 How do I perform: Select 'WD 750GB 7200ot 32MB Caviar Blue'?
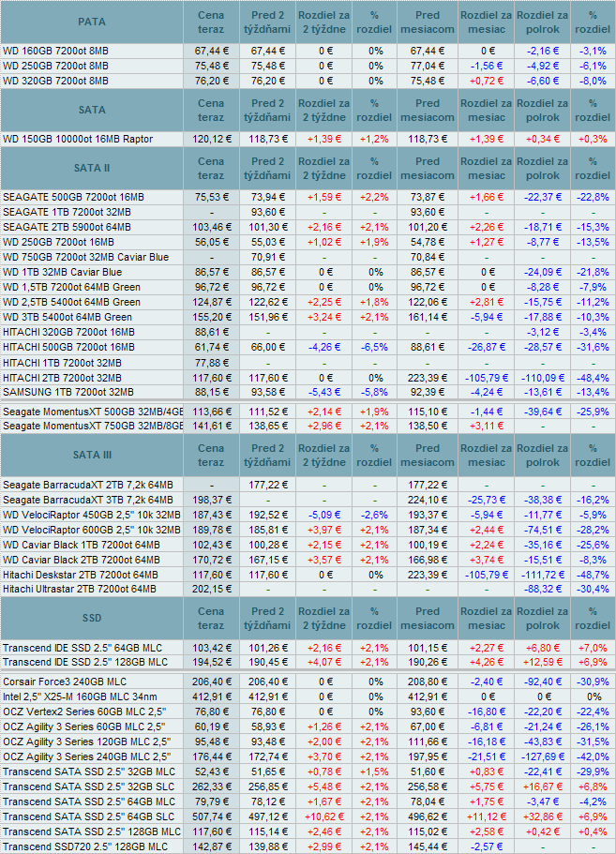point(86,257)
